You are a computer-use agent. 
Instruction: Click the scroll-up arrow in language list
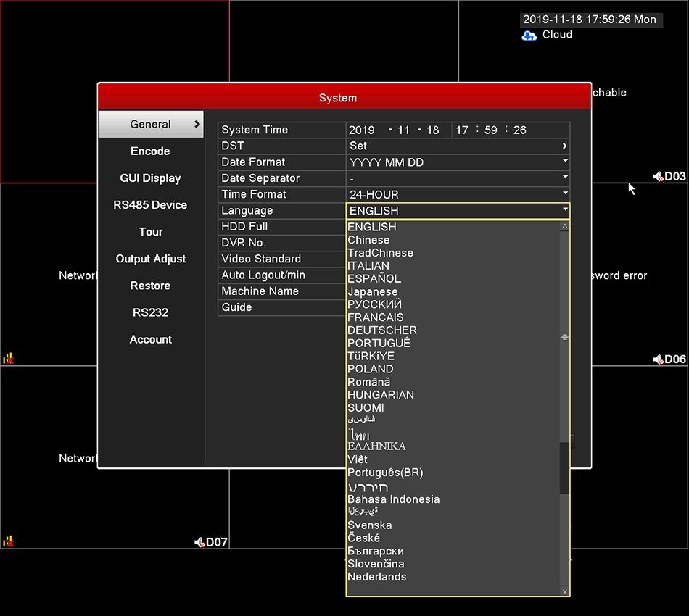565,225
